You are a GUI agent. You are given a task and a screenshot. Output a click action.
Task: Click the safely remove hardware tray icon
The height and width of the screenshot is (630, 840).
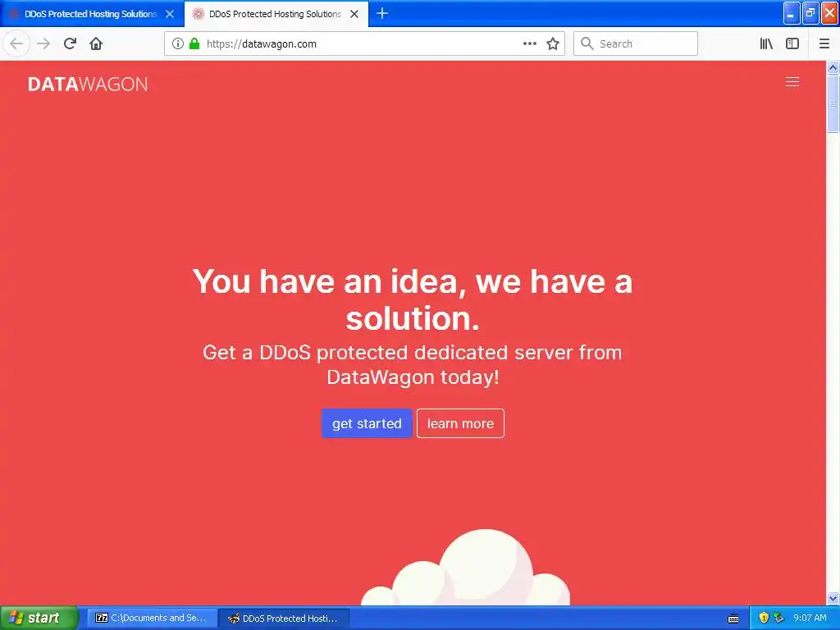(778, 618)
